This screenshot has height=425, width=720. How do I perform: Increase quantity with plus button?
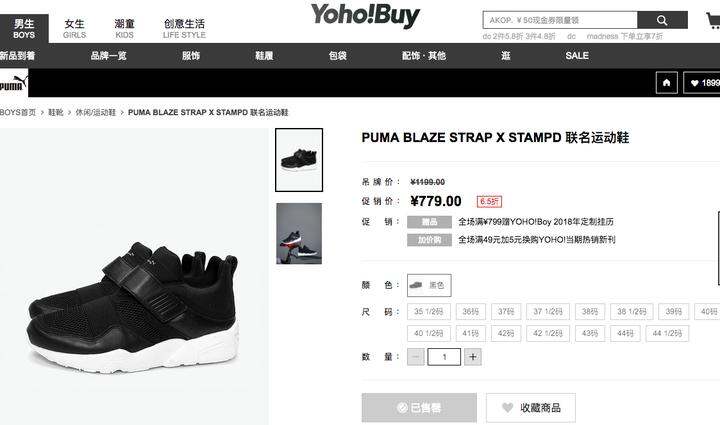[473, 357]
